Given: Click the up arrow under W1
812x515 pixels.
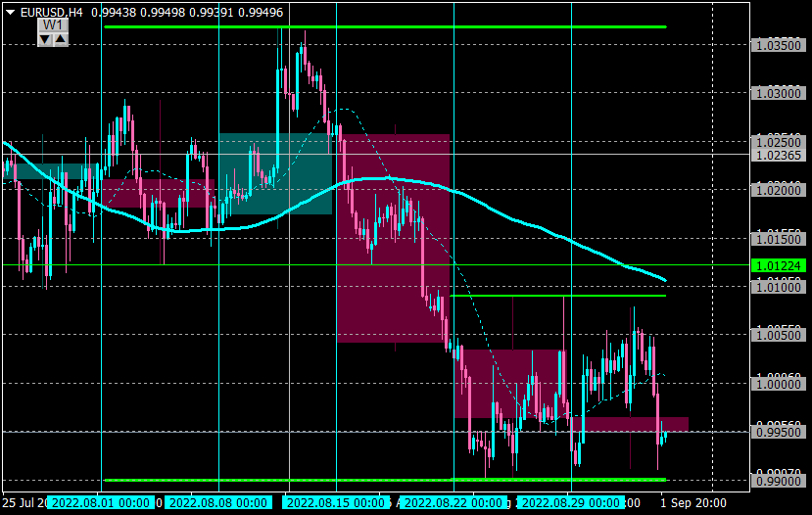Looking at the screenshot, I should (60, 39).
